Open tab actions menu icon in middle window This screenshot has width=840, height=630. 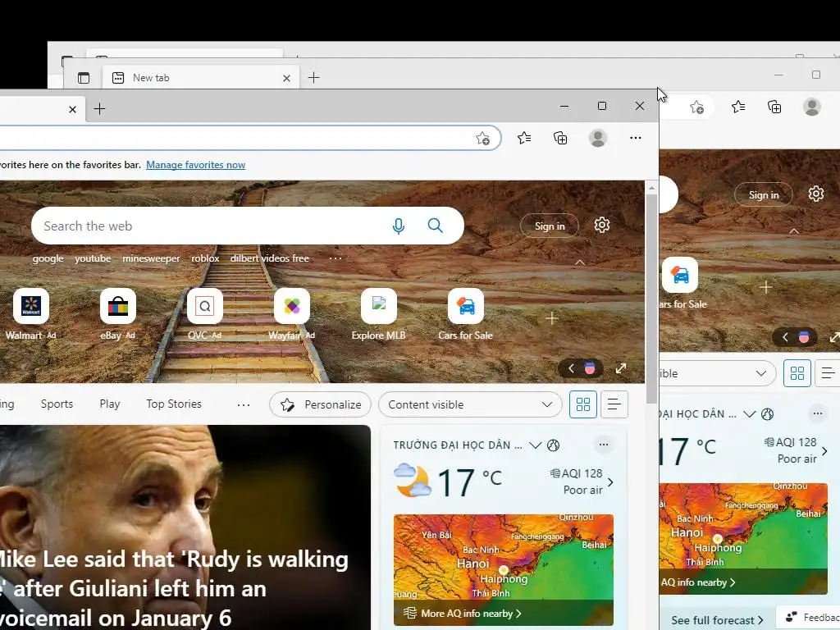pyautogui.click(x=84, y=78)
